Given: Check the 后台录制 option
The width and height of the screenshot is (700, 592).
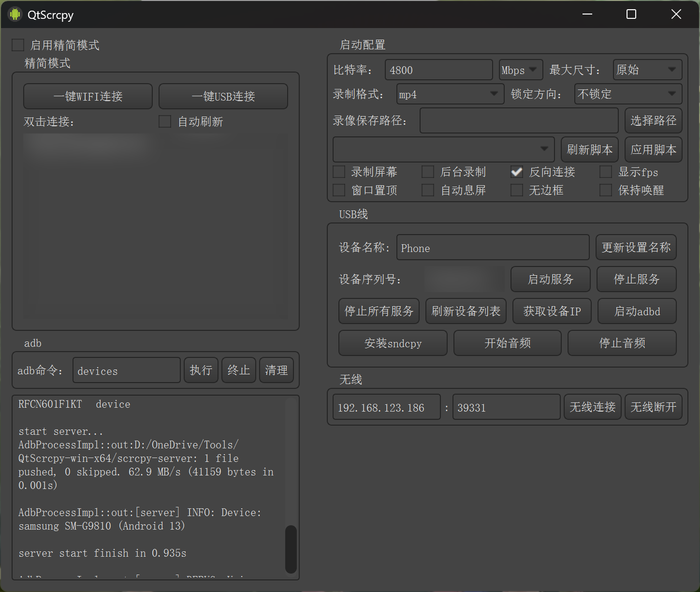Looking at the screenshot, I should point(428,172).
